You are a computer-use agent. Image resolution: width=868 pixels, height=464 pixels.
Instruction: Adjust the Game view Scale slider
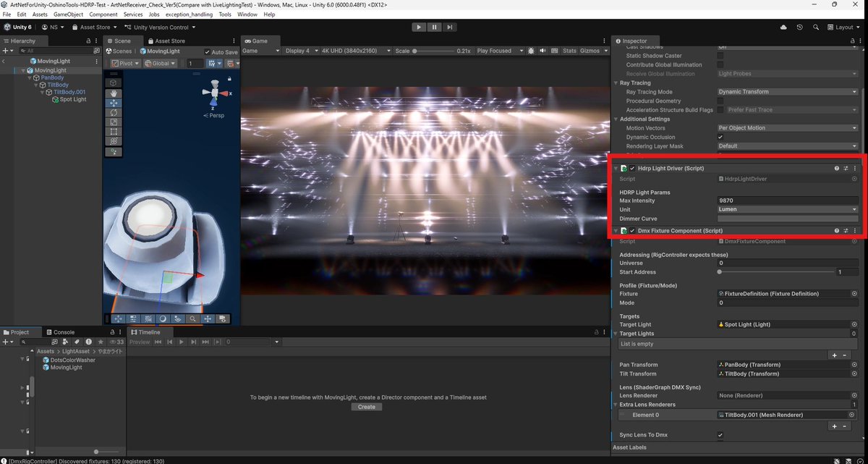click(433, 51)
